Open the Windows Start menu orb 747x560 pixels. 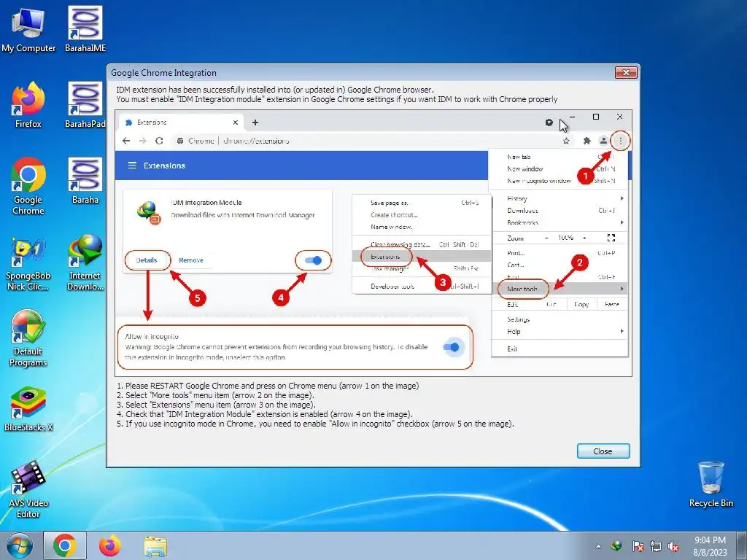click(x=20, y=545)
